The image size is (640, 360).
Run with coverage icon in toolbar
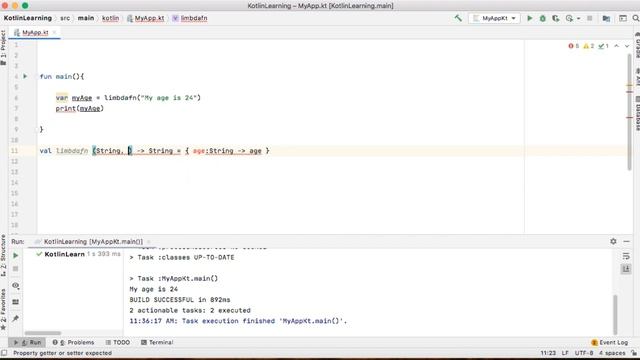(x=556, y=18)
